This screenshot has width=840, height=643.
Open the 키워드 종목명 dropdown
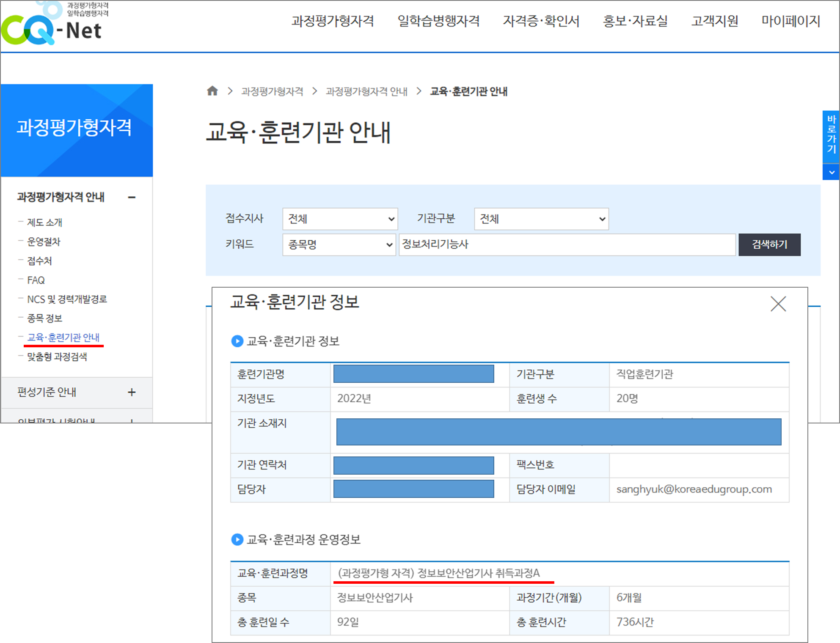(339, 245)
